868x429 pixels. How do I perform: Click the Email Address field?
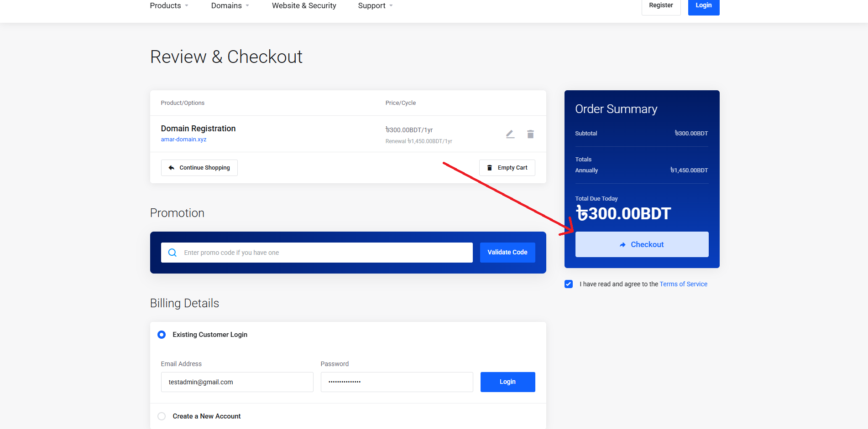[237, 382]
